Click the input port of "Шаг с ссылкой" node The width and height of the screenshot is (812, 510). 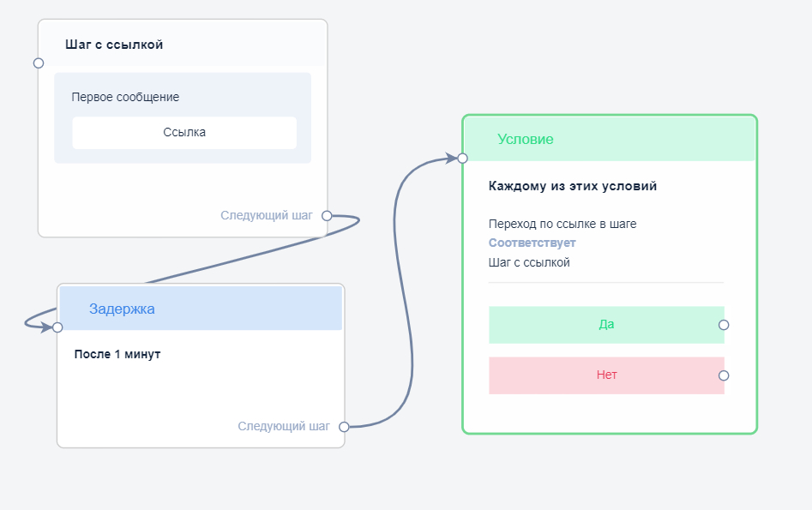39,63
